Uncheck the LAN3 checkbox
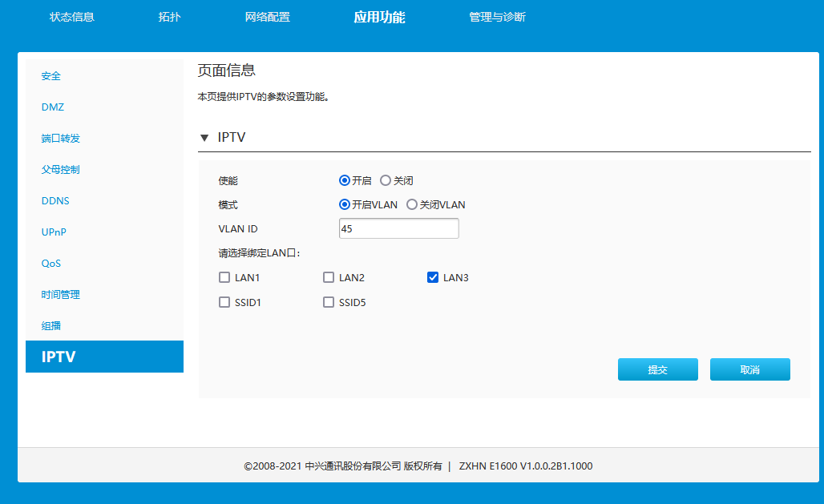Viewport: 824px width, 504px height. (433, 277)
